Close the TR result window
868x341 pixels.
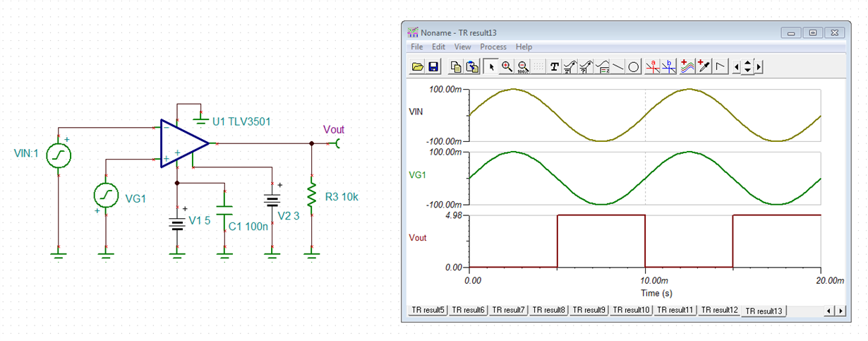tap(836, 32)
